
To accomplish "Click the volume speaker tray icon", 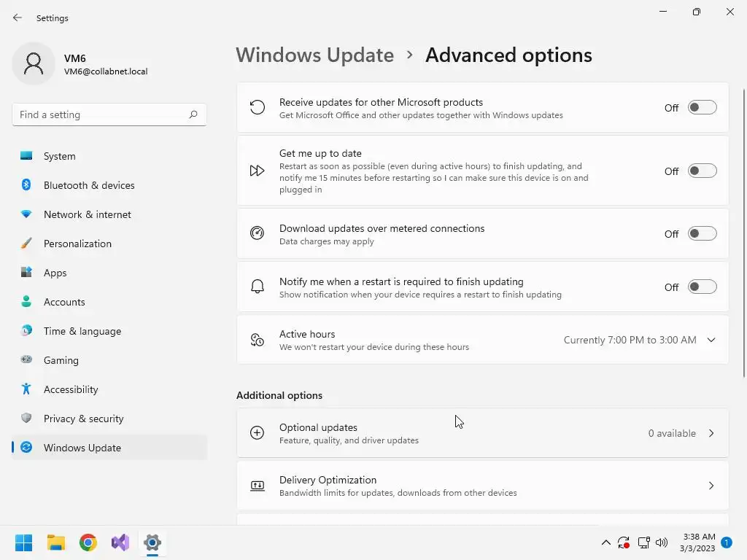I will [x=662, y=542].
